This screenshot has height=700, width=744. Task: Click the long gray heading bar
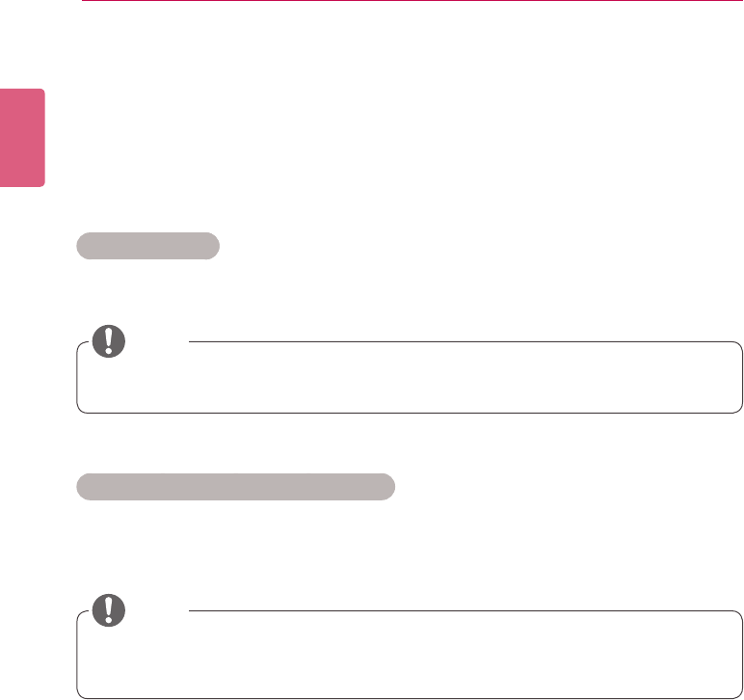click(x=235, y=487)
